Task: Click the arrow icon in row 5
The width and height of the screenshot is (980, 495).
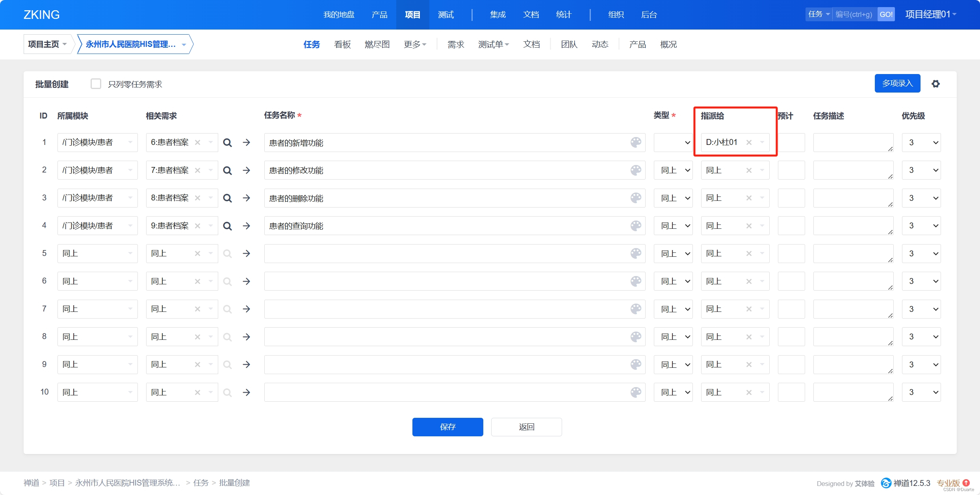Action: pos(247,254)
